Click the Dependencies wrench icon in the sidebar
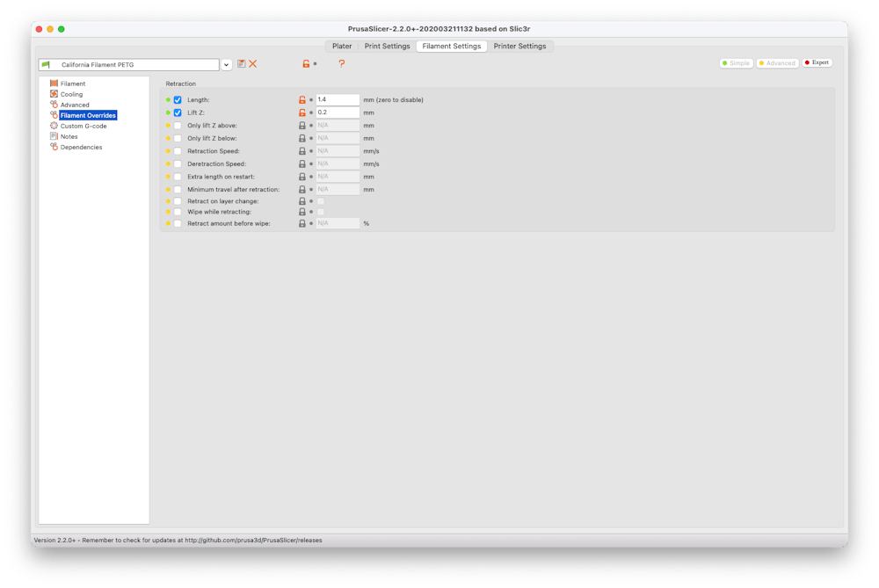Screen dimensions: 879x588 pos(54,147)
